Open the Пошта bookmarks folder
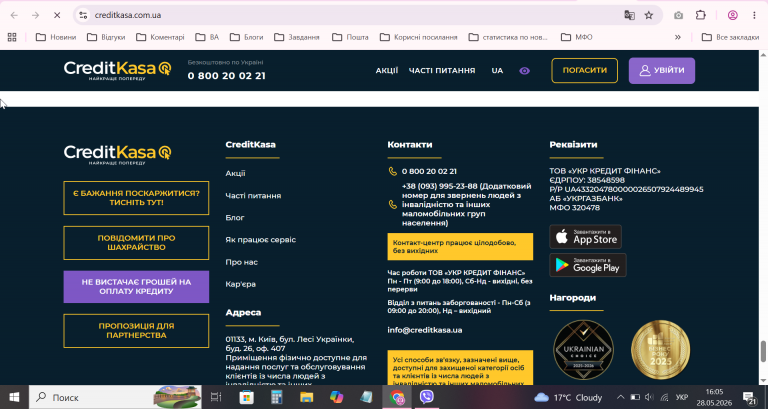The image size is (768, 409). coord(350,37)
